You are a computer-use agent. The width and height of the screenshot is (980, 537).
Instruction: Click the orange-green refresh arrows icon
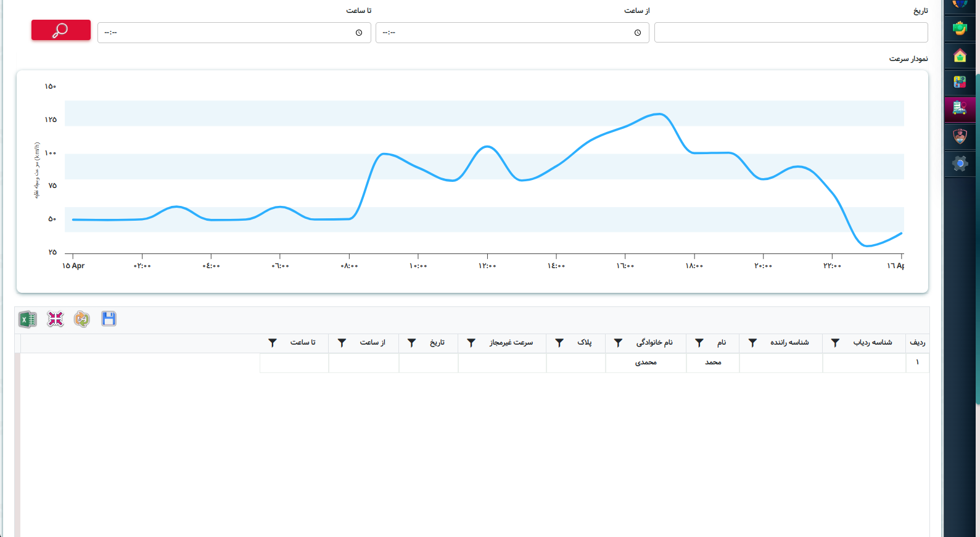81,319
